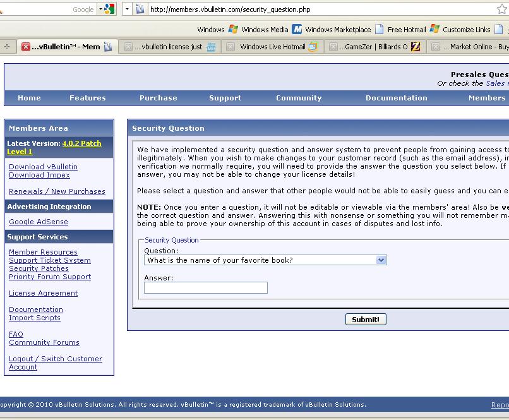Viewport: 509px width, 420px height.
Task: Close the GameZer Billiards tab
Action: [333, 47]
